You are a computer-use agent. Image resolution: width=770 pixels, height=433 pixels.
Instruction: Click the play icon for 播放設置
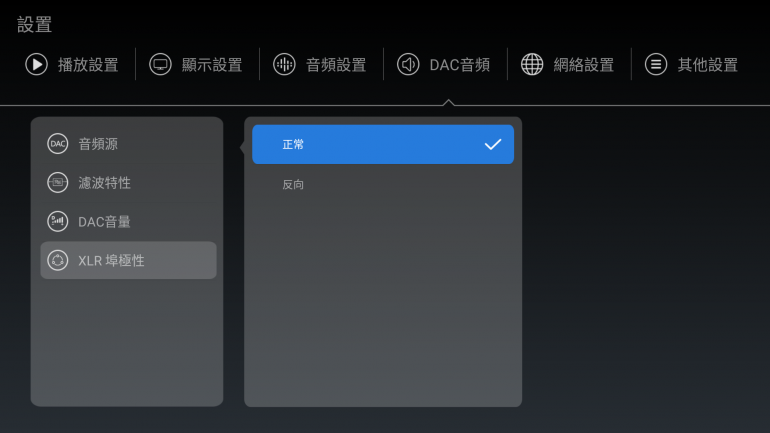click(36, 64)
